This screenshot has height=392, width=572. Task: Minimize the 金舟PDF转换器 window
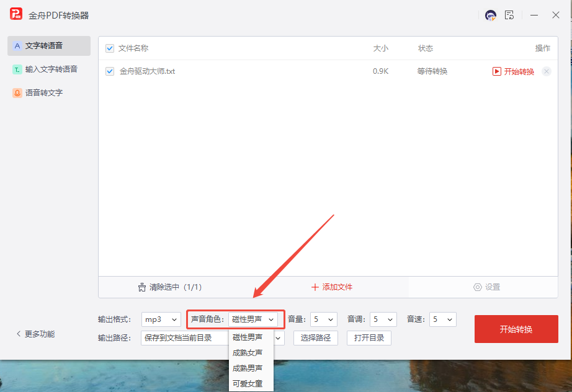pyautogui.click(x=534, y=16)
